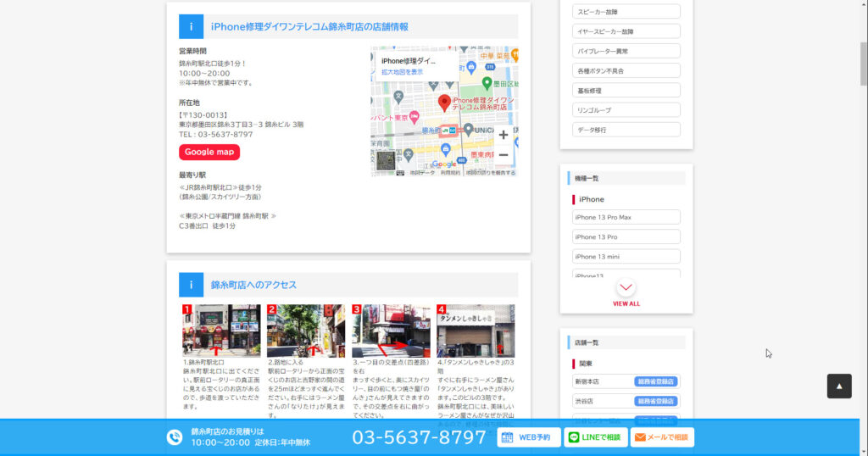Open 新宿本店 store link
This screenshot has height=456, width=868.
point(626,381)
